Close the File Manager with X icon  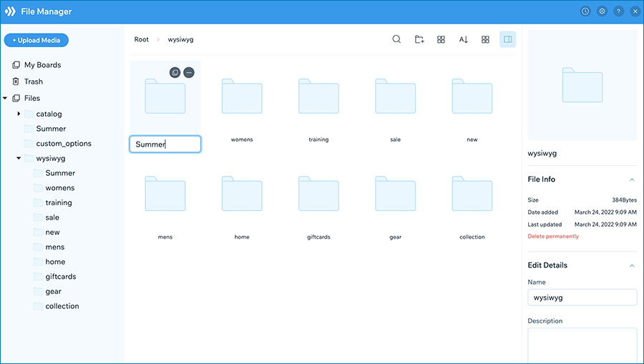click(635, 11)
